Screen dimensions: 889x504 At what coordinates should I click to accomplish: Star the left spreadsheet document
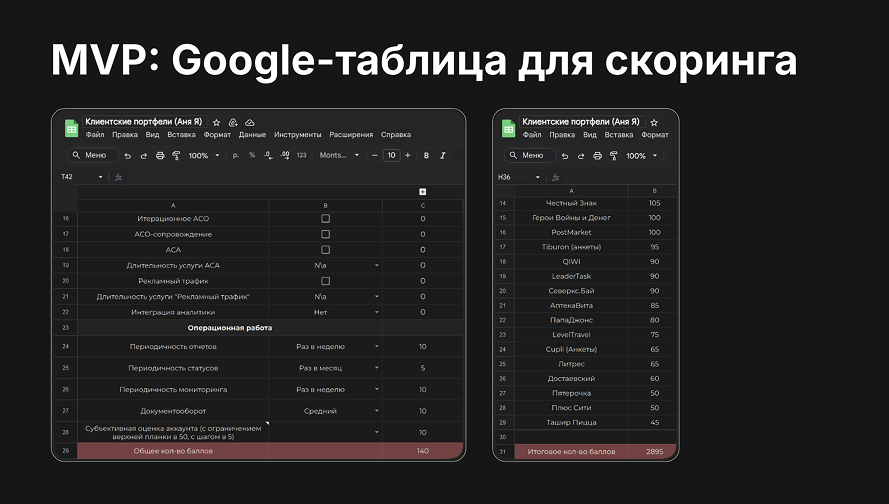(x=217, y=122)
